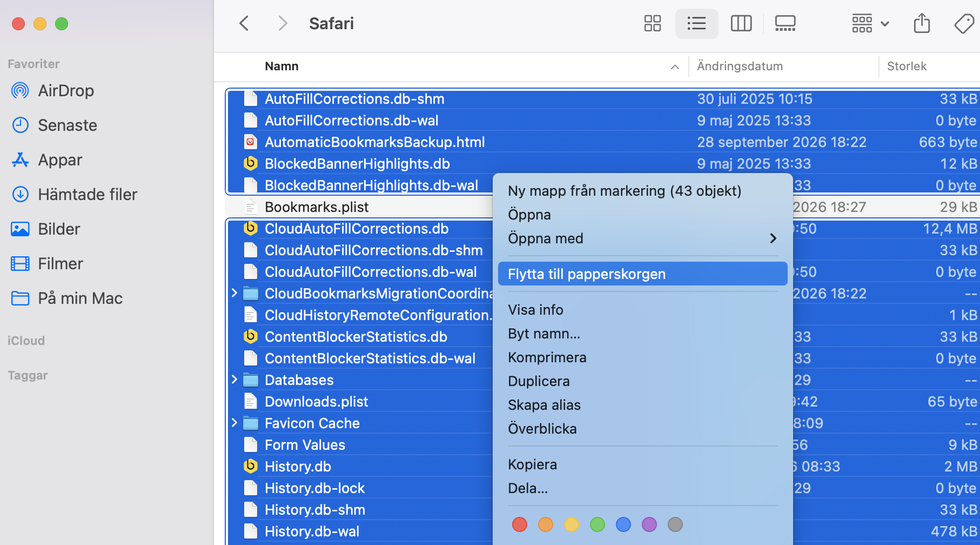Choose Duplicera in context menu
The image size is (980, 545).
[x=642, y=381]
